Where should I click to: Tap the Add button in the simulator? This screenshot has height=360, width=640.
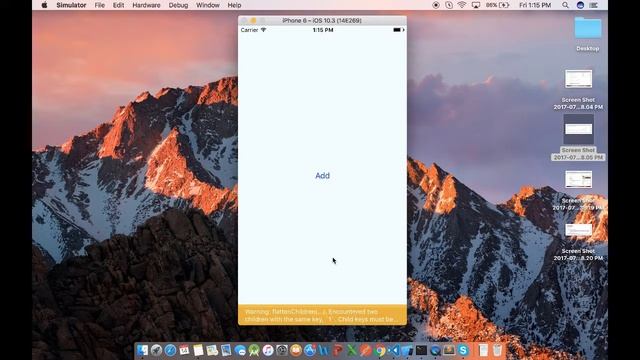[x=322, y=176]
